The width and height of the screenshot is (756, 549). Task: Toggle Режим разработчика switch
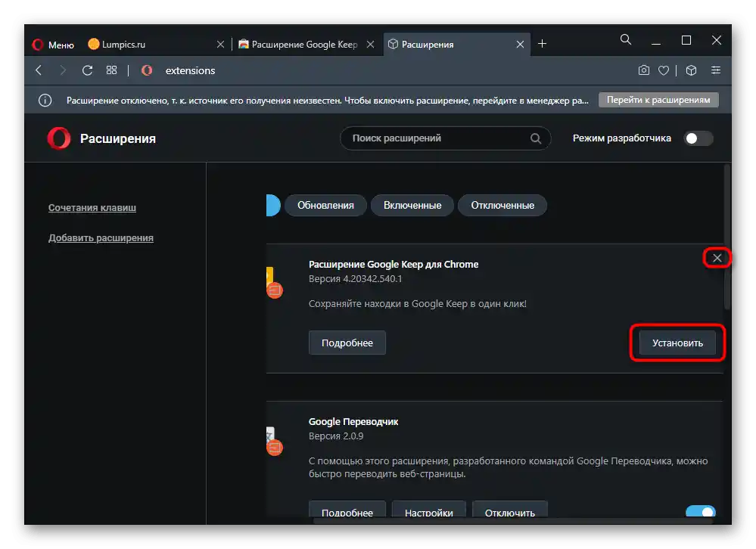coord(698,138)
